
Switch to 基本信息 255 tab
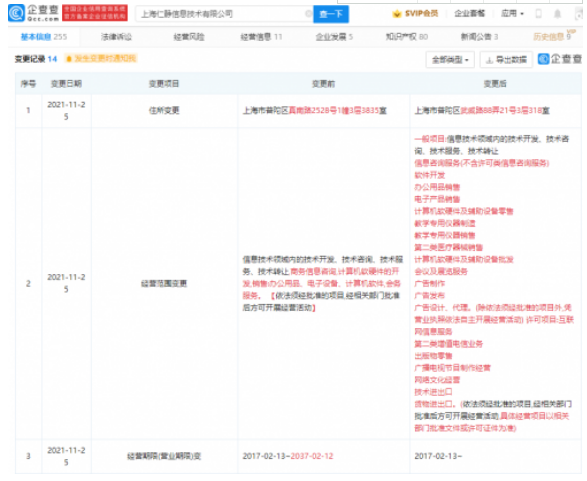(44, 37)
